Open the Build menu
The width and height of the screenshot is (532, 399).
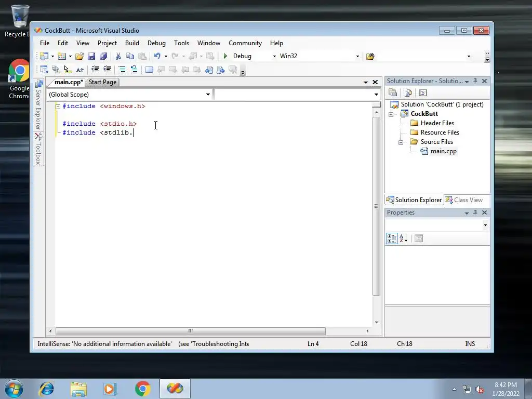click(132, 43)
